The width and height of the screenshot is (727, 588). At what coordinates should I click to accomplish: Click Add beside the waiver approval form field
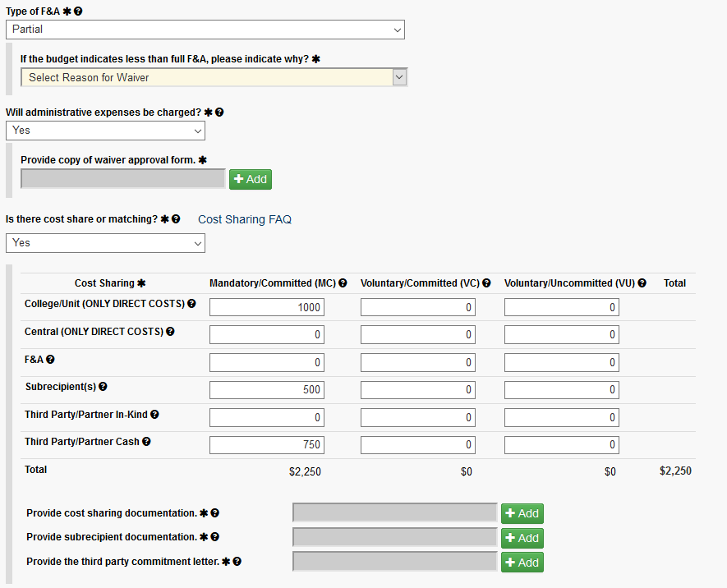click(x=251, y=179)
